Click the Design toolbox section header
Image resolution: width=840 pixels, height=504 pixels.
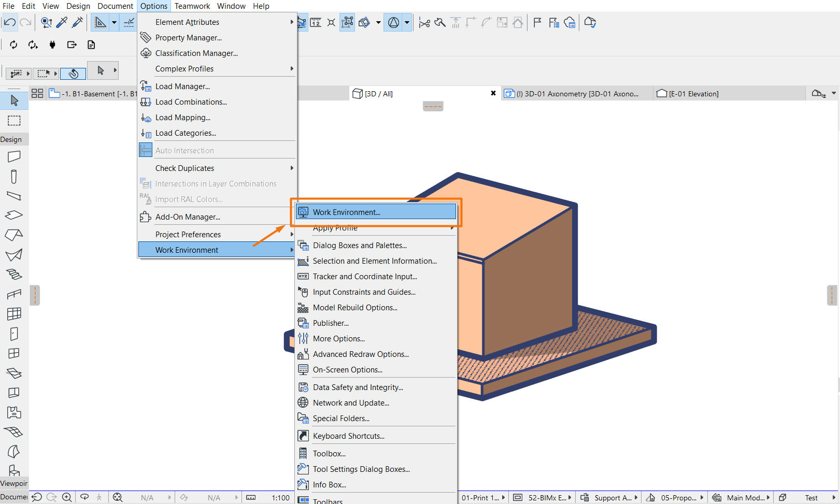[11, 139]
